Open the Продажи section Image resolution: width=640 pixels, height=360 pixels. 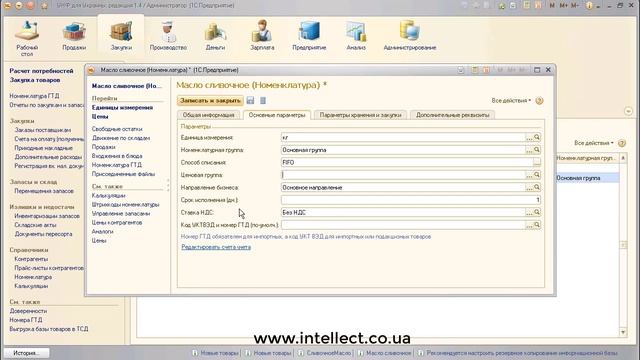click(x=74, y=37)
